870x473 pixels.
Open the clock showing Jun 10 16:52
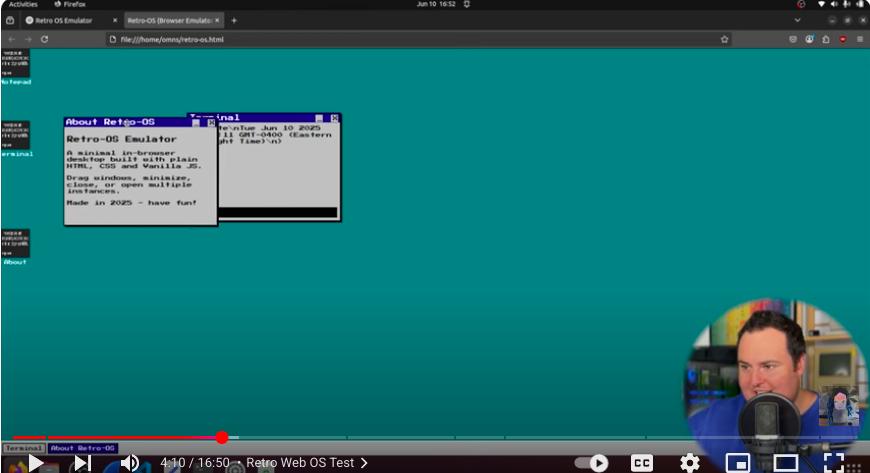tap(436, 4)
